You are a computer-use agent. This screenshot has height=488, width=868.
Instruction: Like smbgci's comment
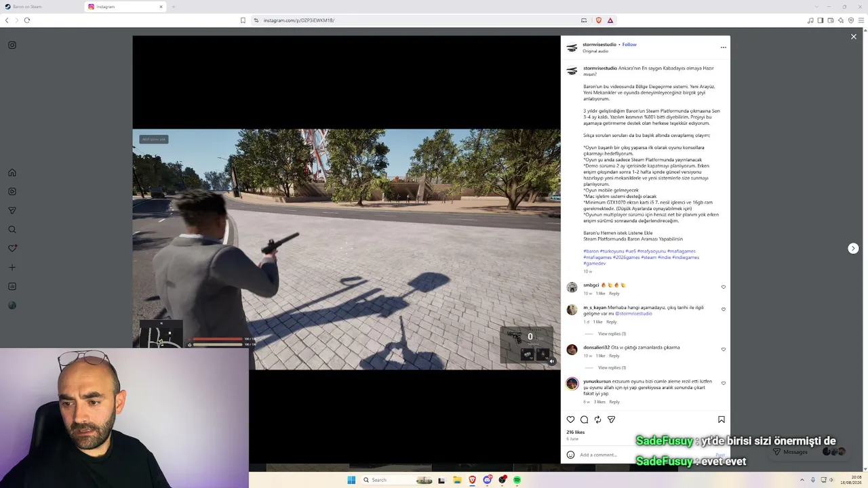coord(723,287)
